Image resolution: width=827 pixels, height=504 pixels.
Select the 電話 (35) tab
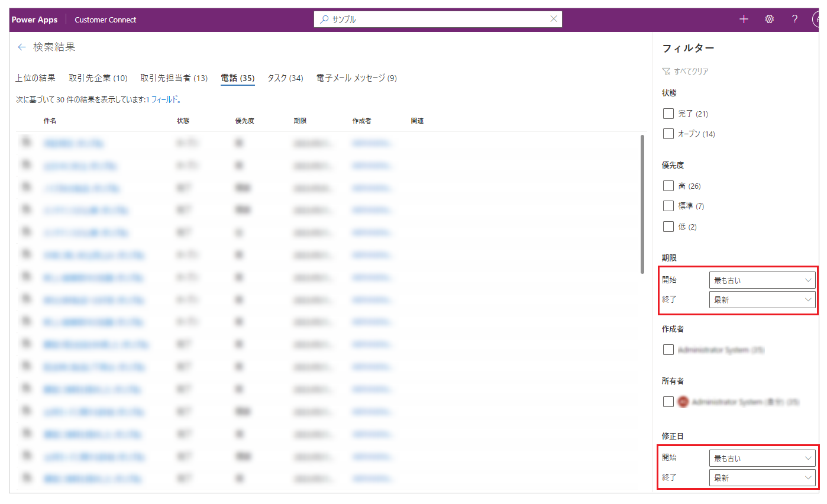pos(238,78)
